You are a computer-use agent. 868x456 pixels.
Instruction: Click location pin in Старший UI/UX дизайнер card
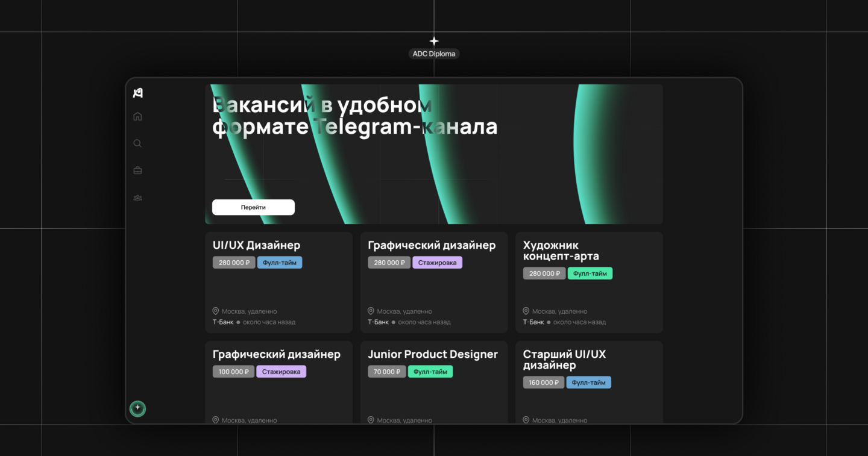(526, 420)
